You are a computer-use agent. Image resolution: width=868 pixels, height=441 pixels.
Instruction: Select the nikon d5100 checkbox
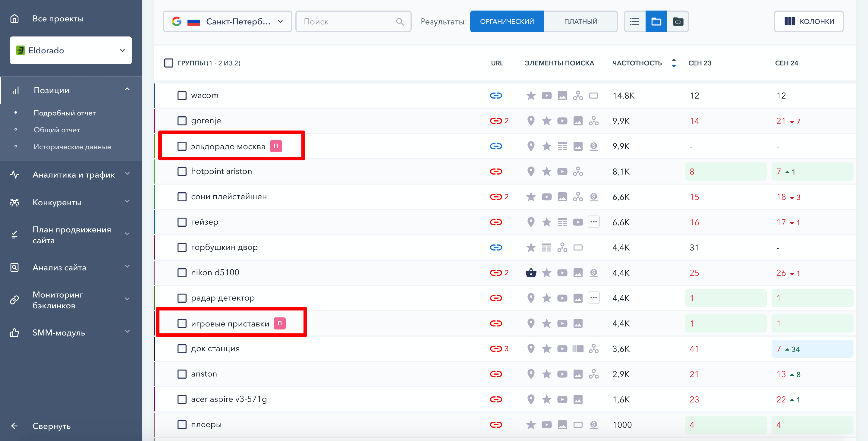(182, 272)
